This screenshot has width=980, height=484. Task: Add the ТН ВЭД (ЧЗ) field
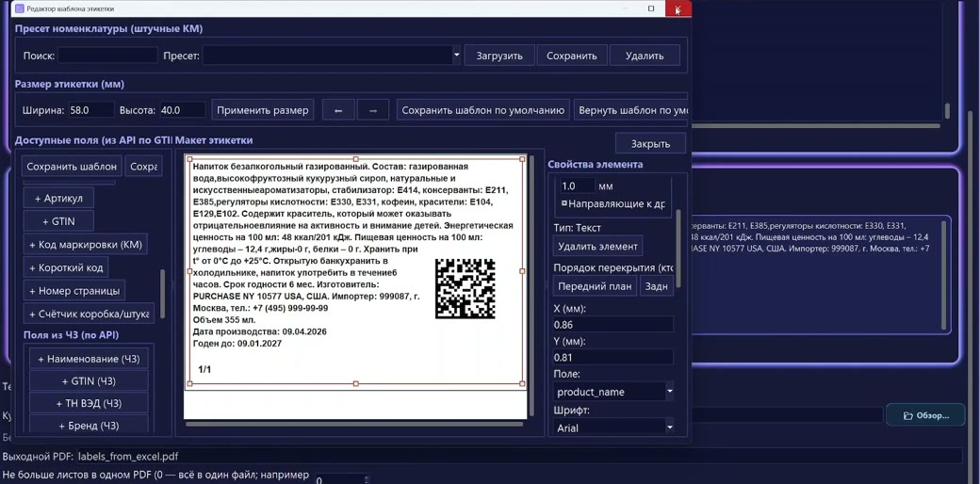89,403
